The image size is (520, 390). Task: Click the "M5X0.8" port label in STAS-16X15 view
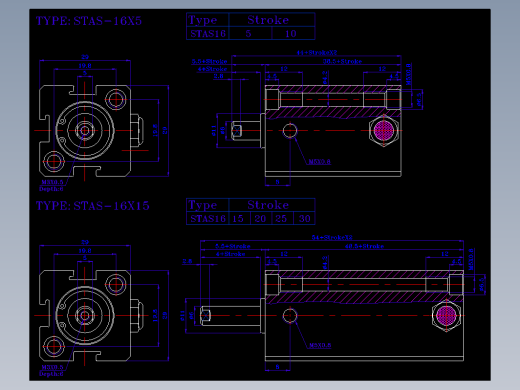pos(320,345)
